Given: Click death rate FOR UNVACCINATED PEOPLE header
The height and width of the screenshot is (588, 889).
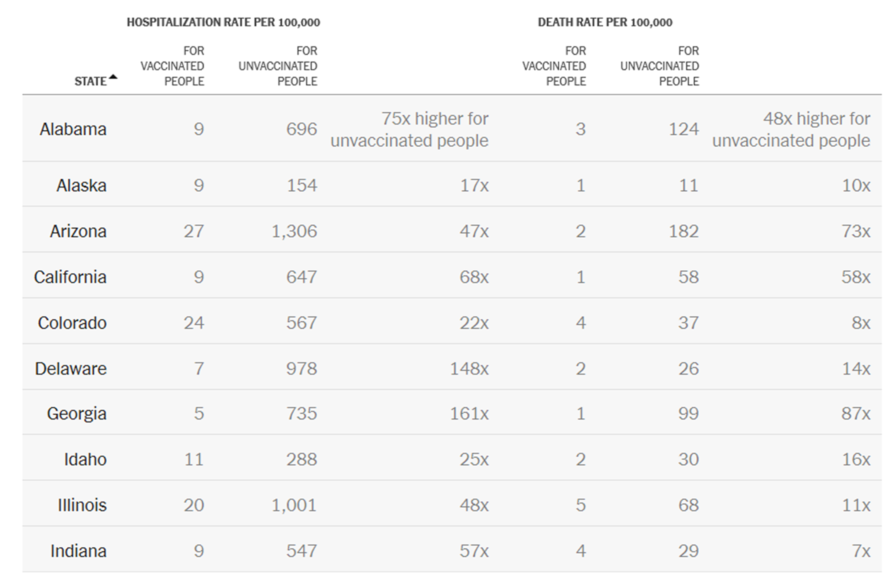Looking at the screenshot, I should tap(659, 66).
